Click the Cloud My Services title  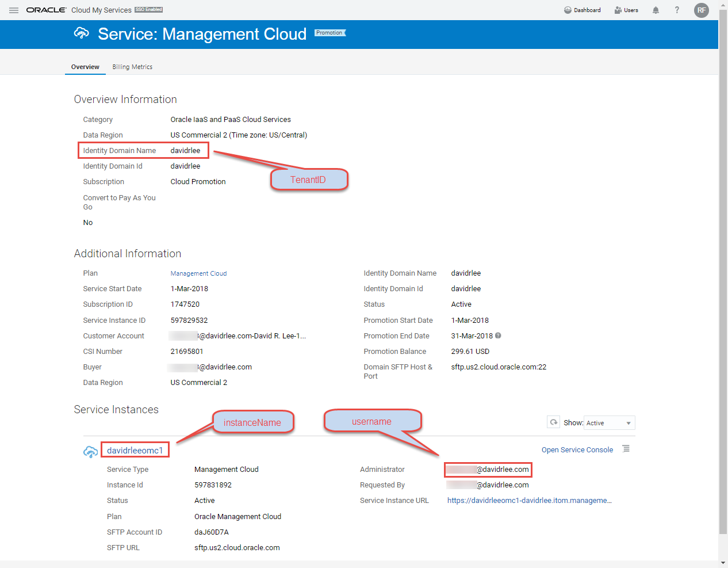(101, 10)
